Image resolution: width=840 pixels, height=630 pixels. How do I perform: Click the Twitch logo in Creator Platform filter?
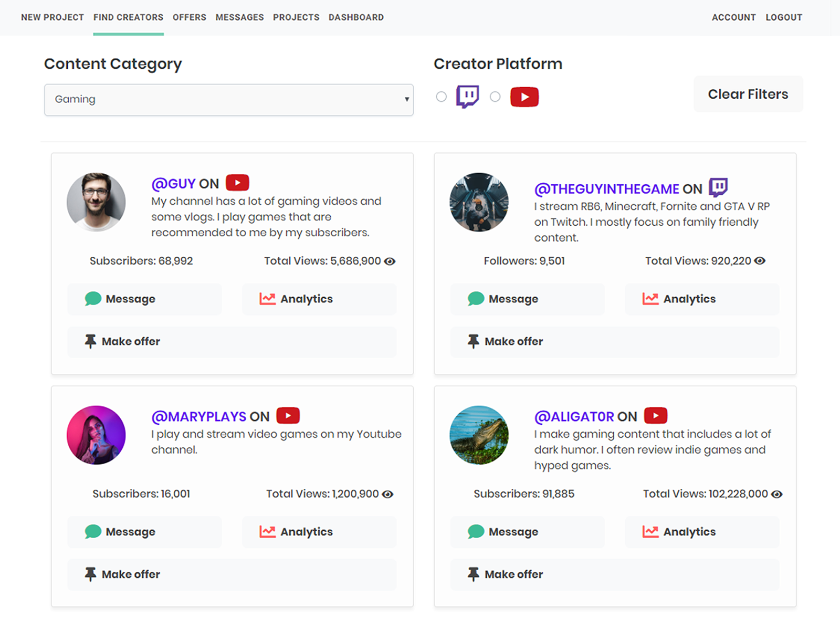click(467, 97)
